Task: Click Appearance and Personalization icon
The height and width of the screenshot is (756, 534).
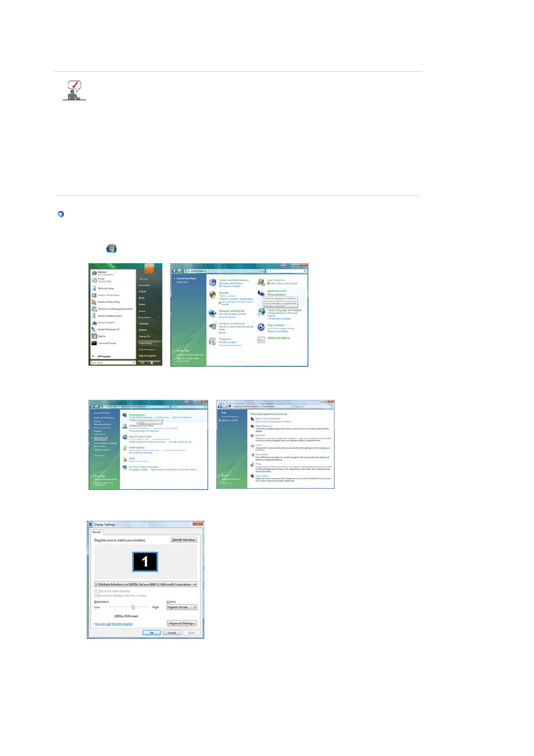Action: [261, 293]
